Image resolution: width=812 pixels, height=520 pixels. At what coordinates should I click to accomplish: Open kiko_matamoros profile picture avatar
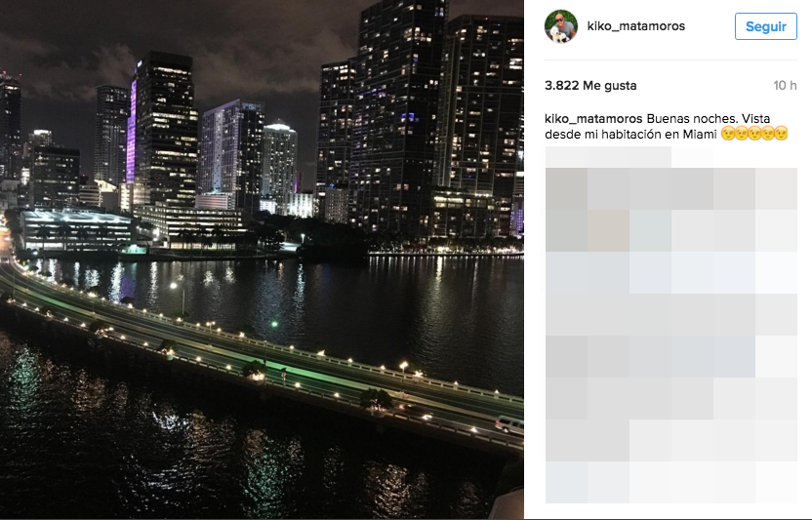coord(561,26)
